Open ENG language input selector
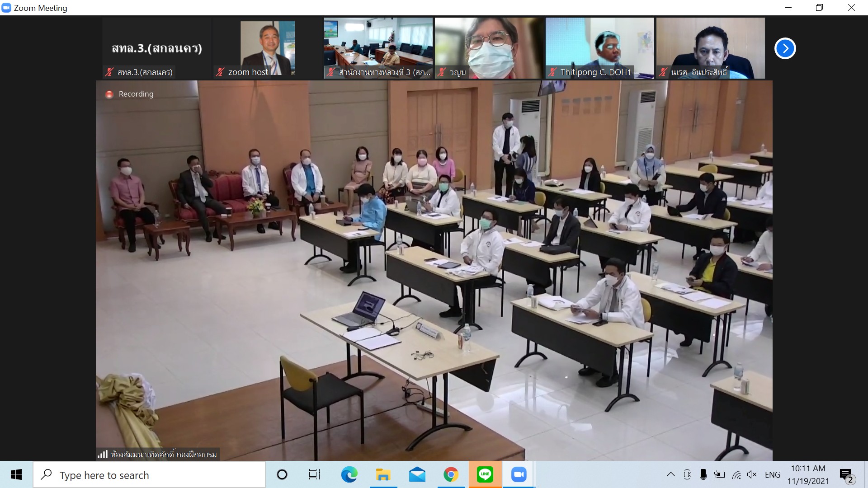The image size is (868, 488). pyautogui.click(x=772, y=474)
